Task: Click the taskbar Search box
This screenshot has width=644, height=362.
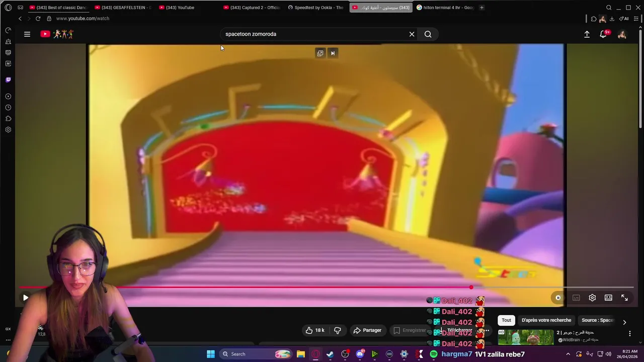Action: coord(256,354)
